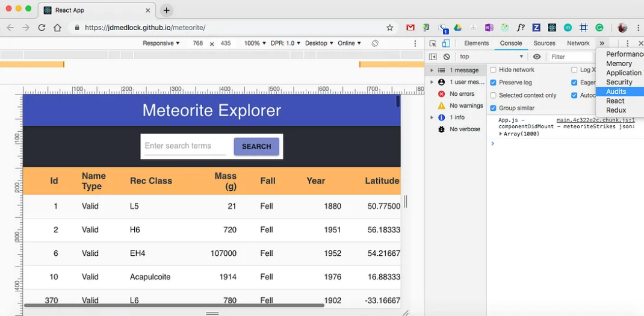The image size is (644, 316).
Task: Reload the page
Action: click(x=42, y=28)
